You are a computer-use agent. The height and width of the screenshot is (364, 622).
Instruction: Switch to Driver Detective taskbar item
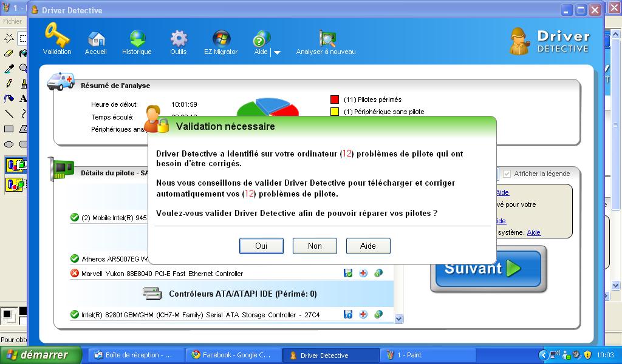pyautogui.click(x=331, y=355)
